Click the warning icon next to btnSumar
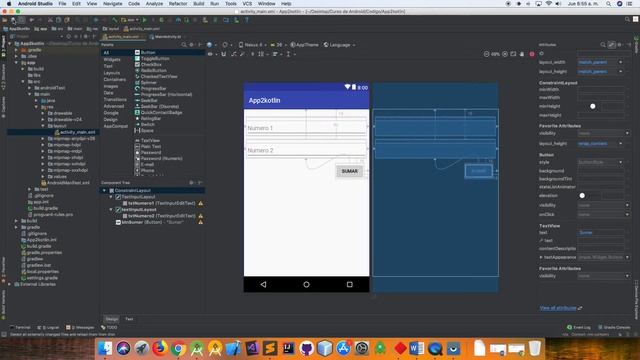Viewport: 640px width, 360px height. pos(200,222)
